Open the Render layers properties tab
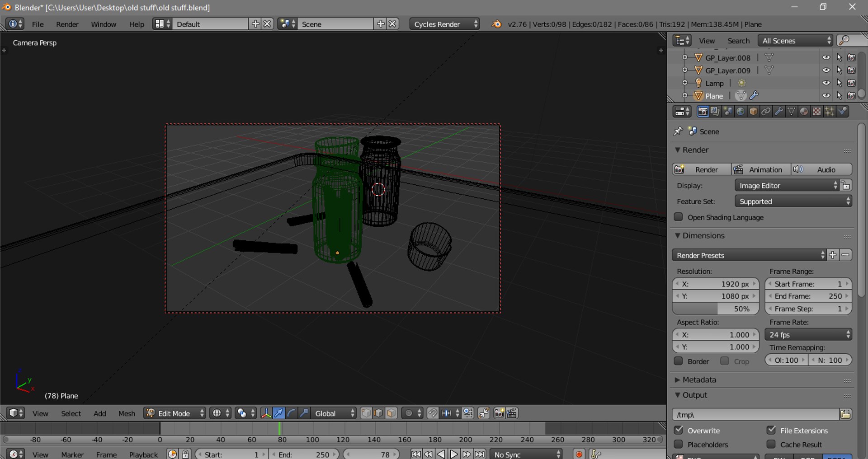Screen dimensions: 868x459 pos(715,111)
